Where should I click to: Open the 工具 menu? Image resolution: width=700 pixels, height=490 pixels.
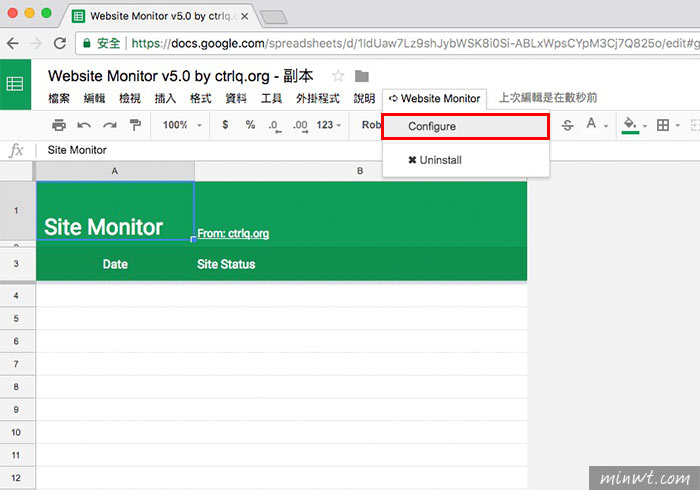point(271,98)
